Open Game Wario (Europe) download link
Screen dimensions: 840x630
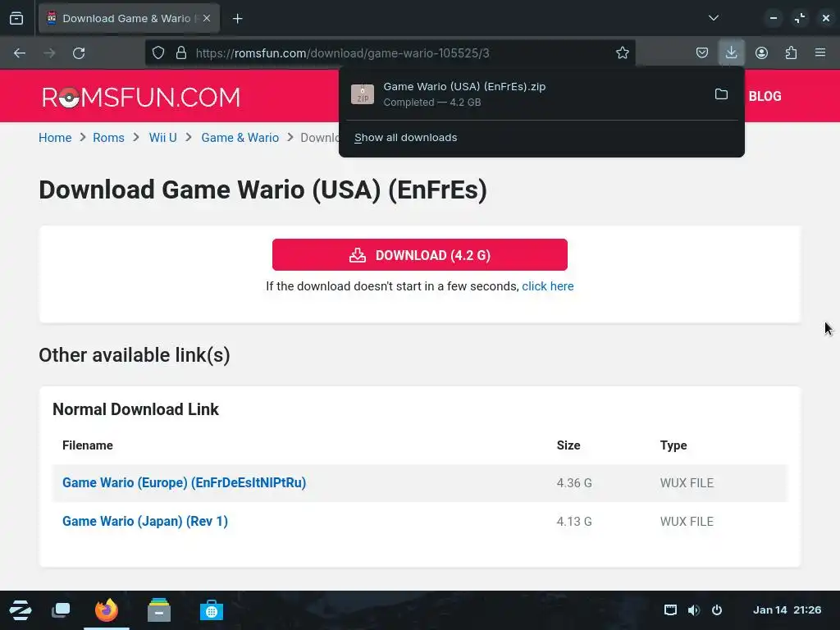[184, 482]
